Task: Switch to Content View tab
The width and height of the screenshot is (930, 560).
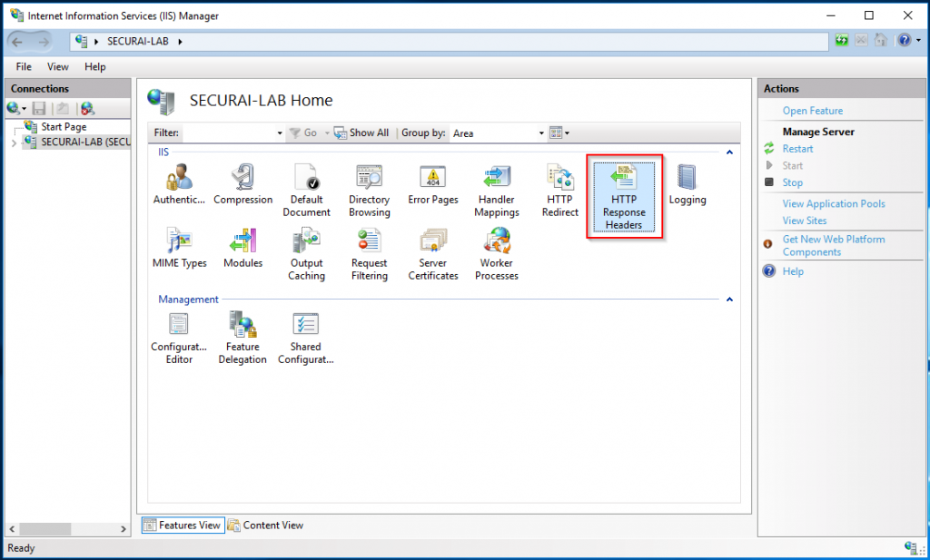Action: pyautogui.click(x=265, y=525)
